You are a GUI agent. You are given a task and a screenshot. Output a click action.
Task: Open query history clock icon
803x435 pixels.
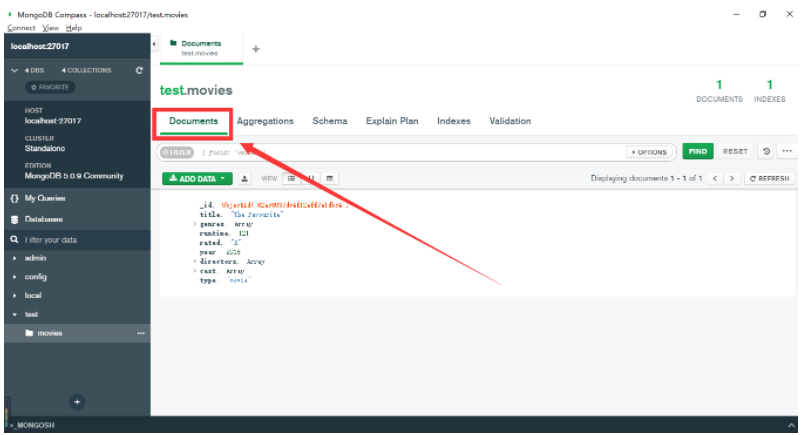point(766,152)
